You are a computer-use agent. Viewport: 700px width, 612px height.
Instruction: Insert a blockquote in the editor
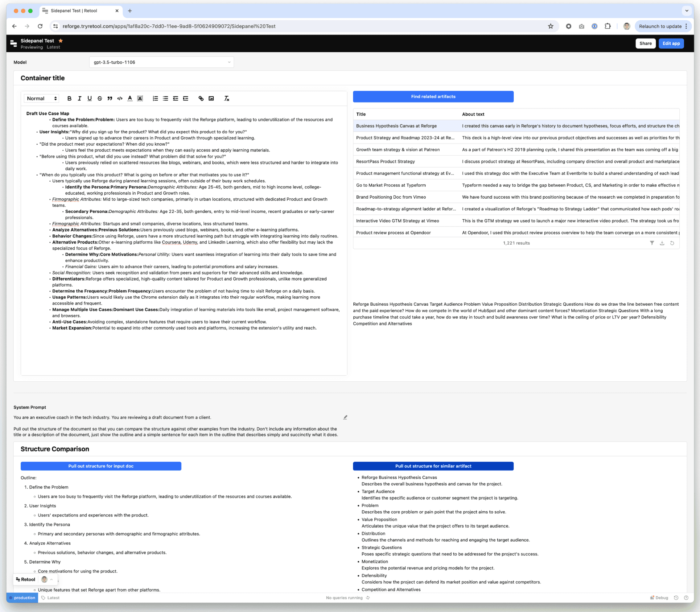(109, 98)
